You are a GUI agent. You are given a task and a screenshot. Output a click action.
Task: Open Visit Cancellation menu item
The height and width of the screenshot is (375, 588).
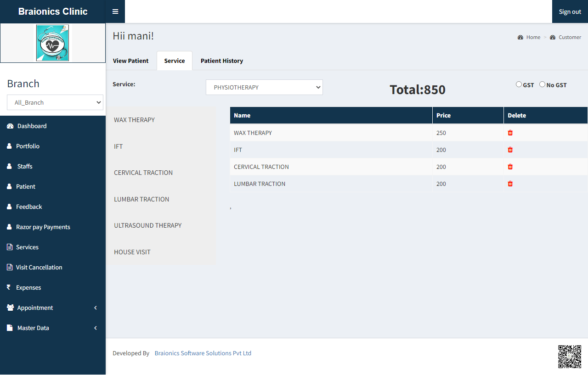click(x=53, y=267)
